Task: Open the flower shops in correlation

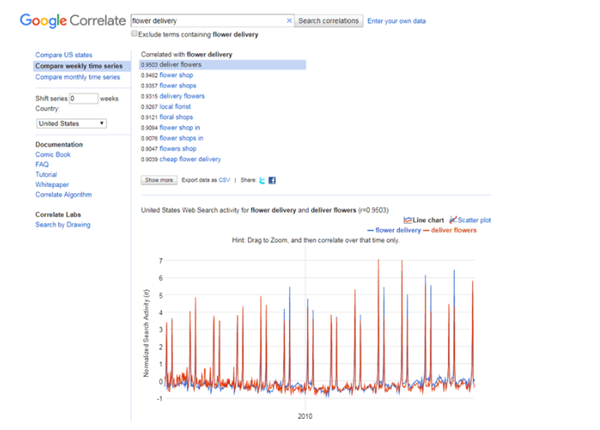Action: [x=181, y=138]
